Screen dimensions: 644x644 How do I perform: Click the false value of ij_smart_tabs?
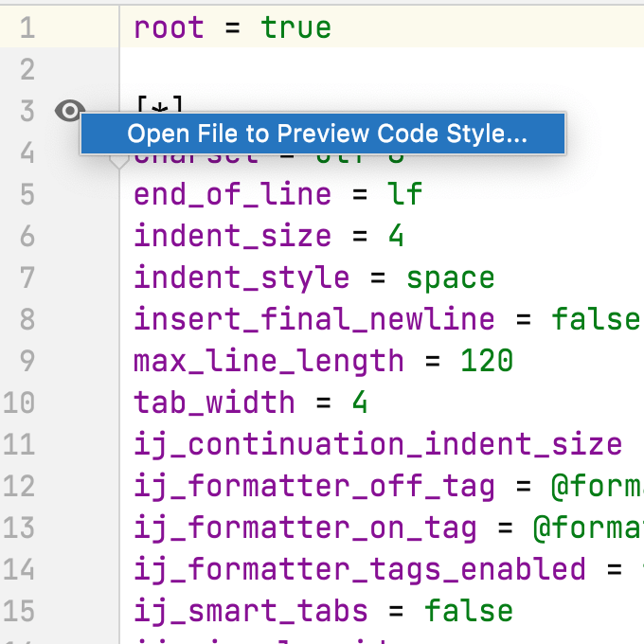point(469,611)
